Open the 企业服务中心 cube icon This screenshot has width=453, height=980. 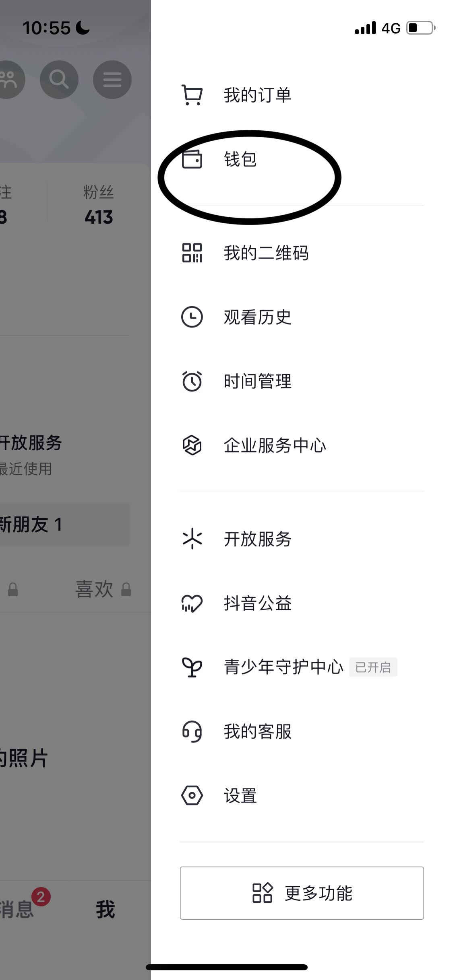[192, 445]
